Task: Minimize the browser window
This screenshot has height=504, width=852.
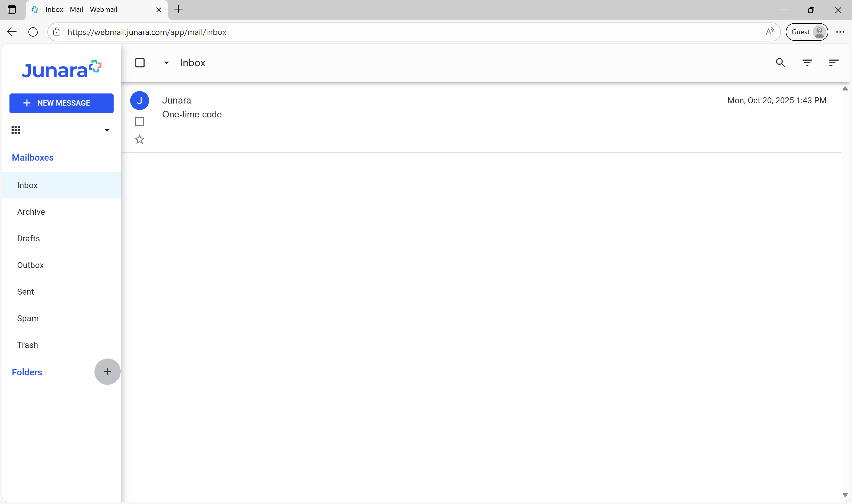Action: [784, 10]
